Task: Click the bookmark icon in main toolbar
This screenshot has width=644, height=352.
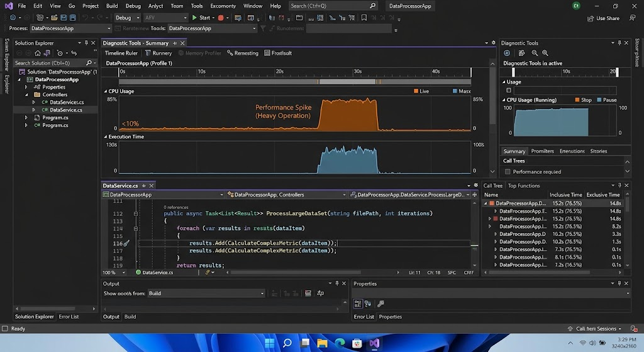Action: coord(364,18)
